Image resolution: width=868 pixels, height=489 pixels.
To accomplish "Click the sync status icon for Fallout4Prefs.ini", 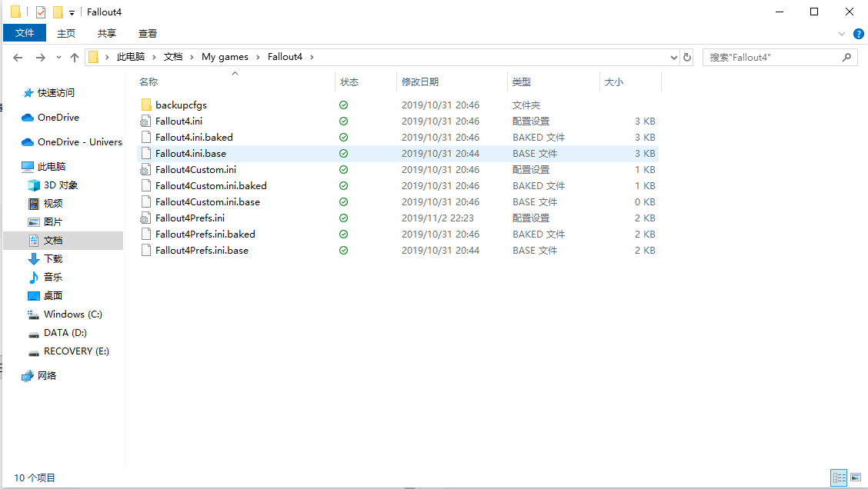I will (x=344, y=218).
